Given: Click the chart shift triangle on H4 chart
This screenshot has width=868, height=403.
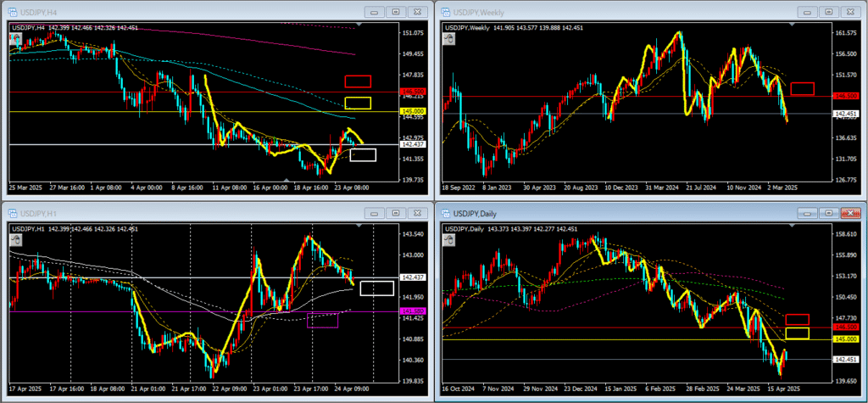Looking at the screenshot, I should [x=360, y=25].
